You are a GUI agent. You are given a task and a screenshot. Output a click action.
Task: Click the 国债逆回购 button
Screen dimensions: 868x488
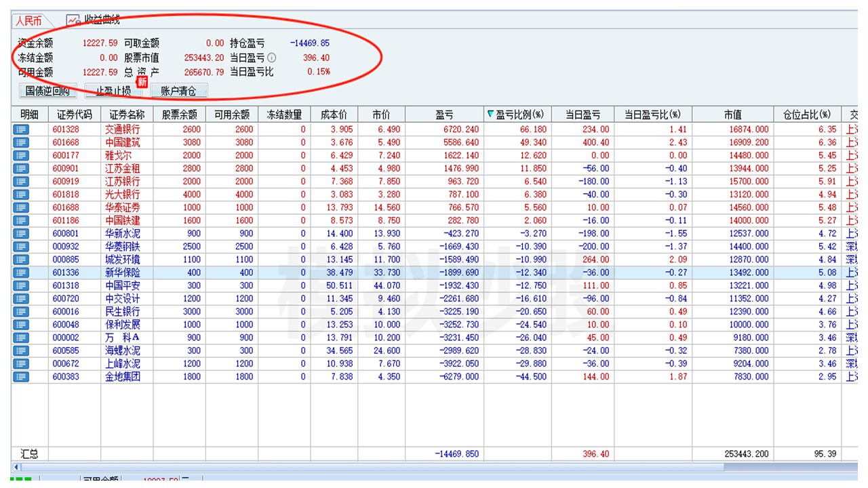coord(48,91)
